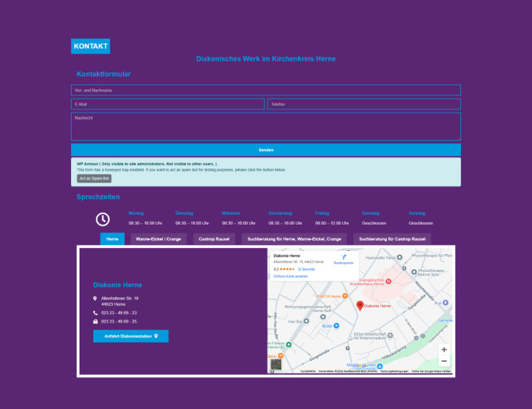Select the Herne location tab

tap(112, 239)
